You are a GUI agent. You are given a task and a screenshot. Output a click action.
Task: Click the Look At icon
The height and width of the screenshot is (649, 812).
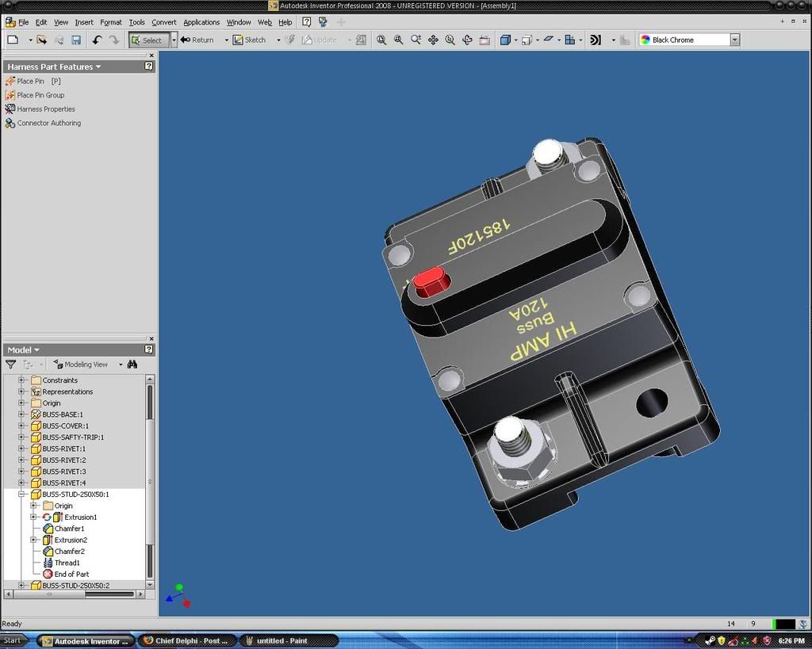pyautogui.click(x=485, y=40)
